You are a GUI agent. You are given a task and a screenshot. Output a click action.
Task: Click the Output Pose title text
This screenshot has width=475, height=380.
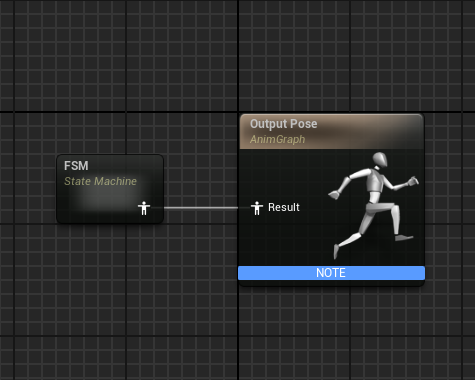(283, 124)
